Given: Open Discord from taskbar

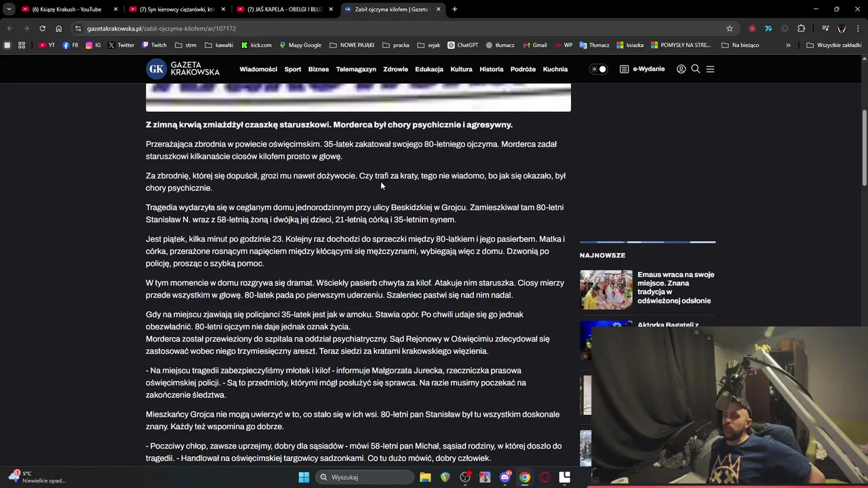Looking at the screenshot, I should pos(505,477).
